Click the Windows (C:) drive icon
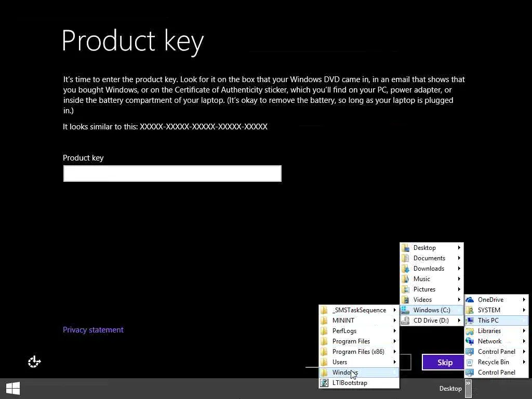This screenshot has width=532, height=399. pos(405,310)
